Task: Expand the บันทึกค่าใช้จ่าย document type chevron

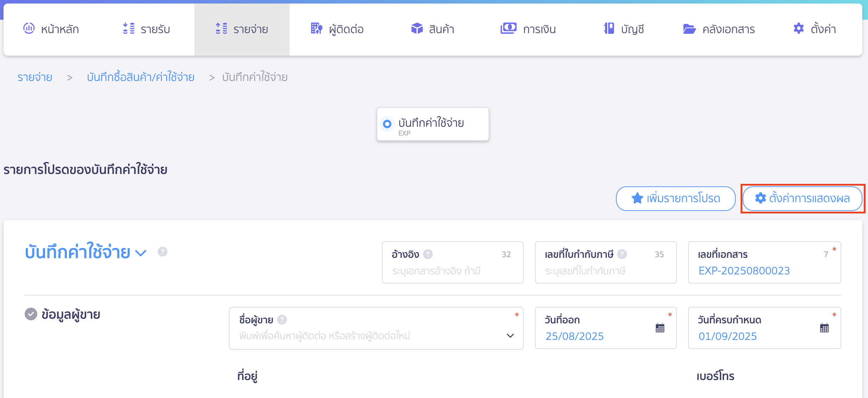Action: pyautogui.click(x=141, y=253)
